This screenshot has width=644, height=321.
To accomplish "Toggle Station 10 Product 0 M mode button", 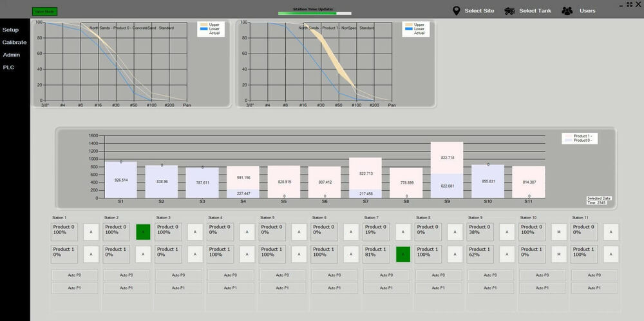I will click(558, 232).
